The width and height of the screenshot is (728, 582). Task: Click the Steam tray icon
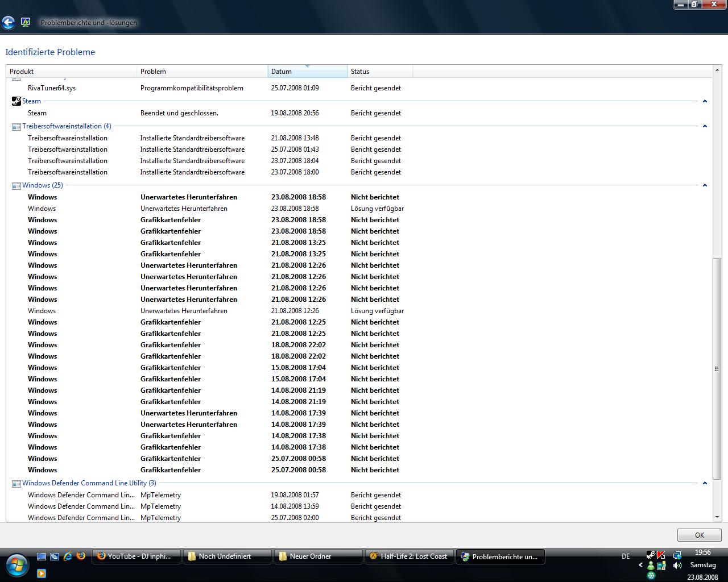coord(651,555)
